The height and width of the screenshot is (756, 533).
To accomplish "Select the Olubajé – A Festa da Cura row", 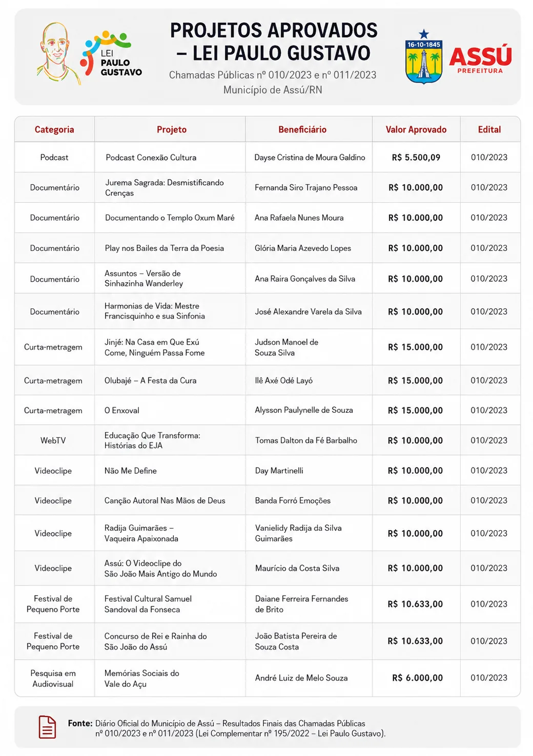I will click(268, 380).
